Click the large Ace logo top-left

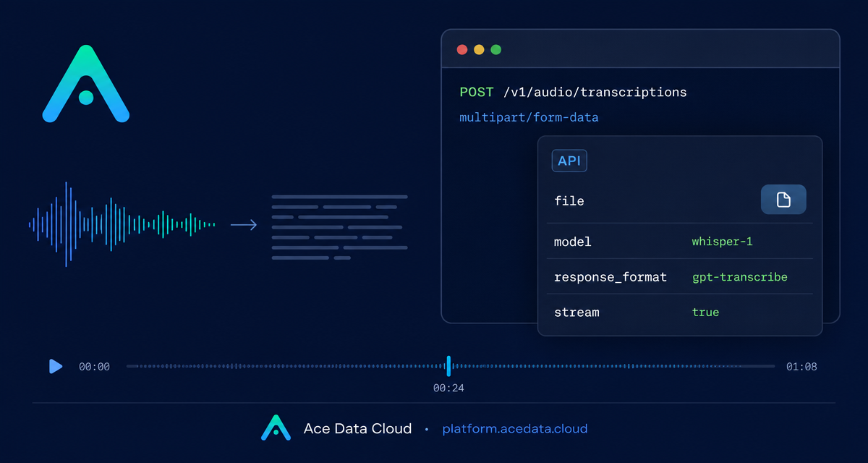(86, 83)
